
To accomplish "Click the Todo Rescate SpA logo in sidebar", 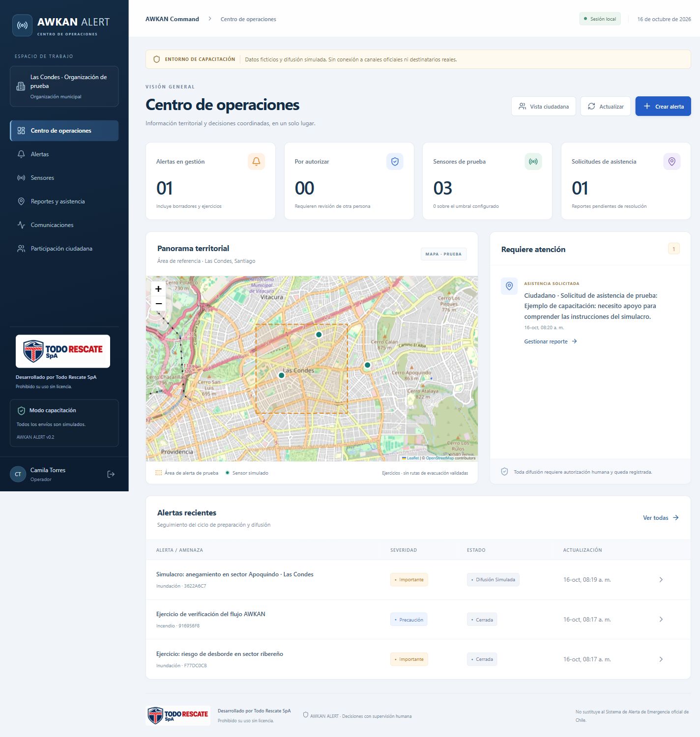I will pyautogui.click(x=63, y=351).
